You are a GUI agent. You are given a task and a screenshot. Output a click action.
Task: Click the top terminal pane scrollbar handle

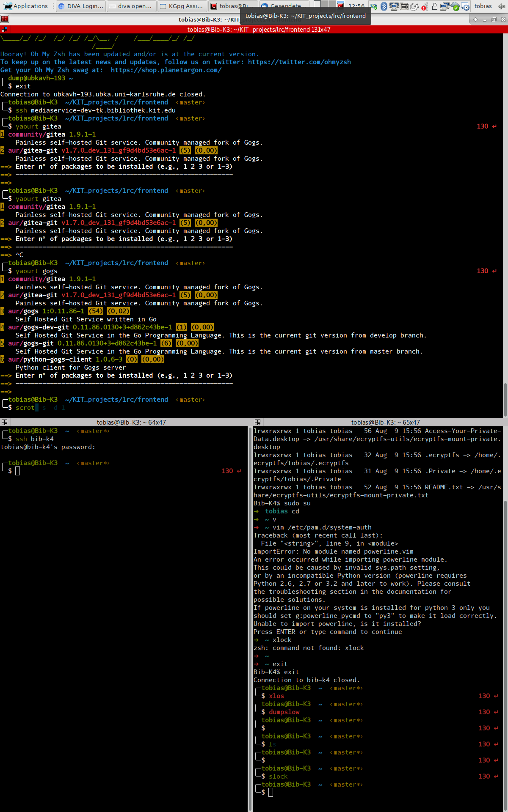505,400
